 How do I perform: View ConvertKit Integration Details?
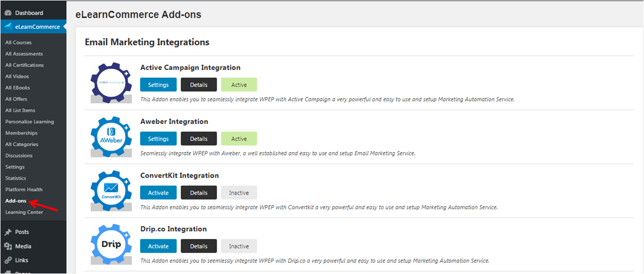(x=199, y=193)
